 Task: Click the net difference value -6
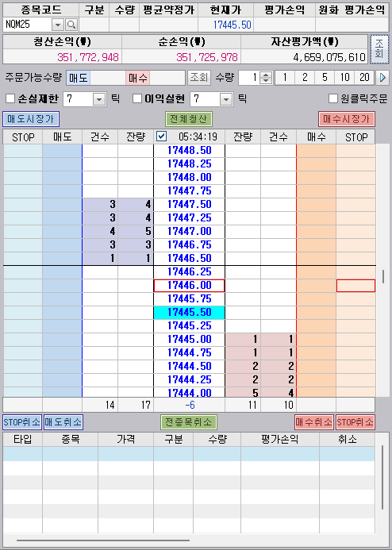click(x=190, y=405)
